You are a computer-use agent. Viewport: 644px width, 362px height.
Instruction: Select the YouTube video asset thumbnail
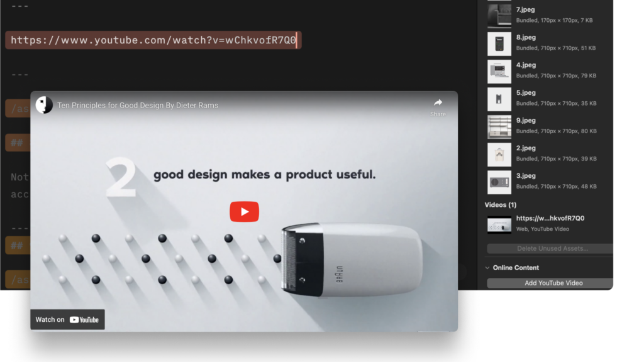pyautogui.click(x=499, y=225)
